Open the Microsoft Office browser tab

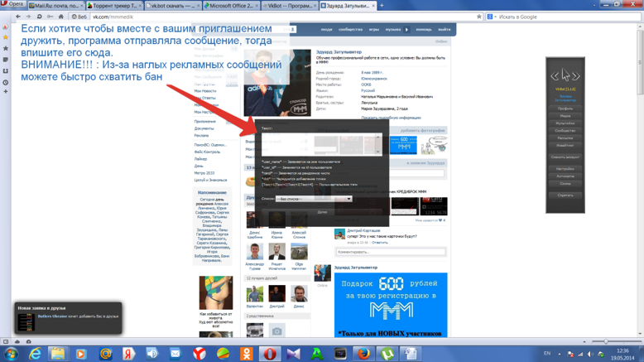pyautogui.click(x=230, y=5)
